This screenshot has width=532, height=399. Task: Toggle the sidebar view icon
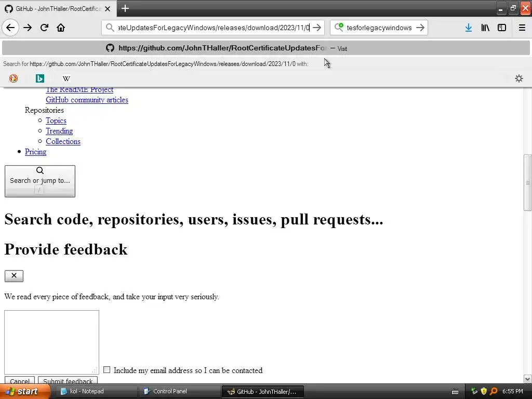coord(502,28)
